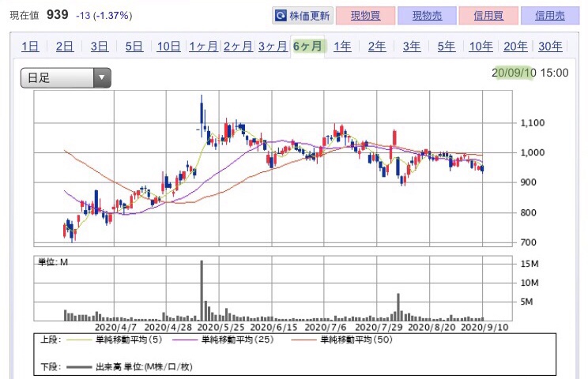The image size is (588, 379).
Task: Click the 15M volume axis label
Action: [x=530, y=264]
